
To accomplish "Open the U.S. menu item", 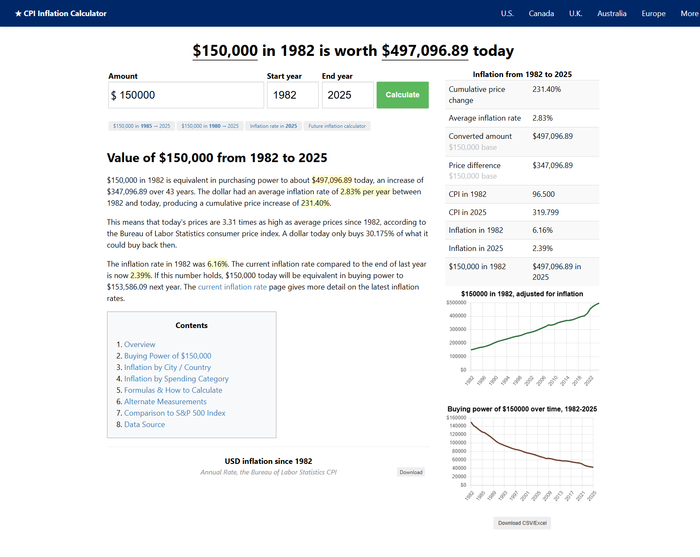I will point(507,13).
